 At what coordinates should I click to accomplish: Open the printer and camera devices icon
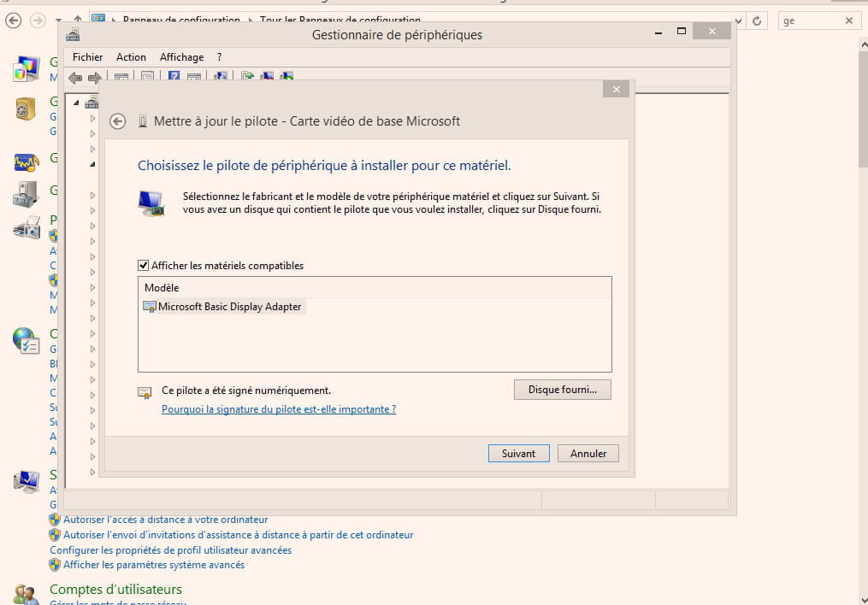click(x=27, y=227)
